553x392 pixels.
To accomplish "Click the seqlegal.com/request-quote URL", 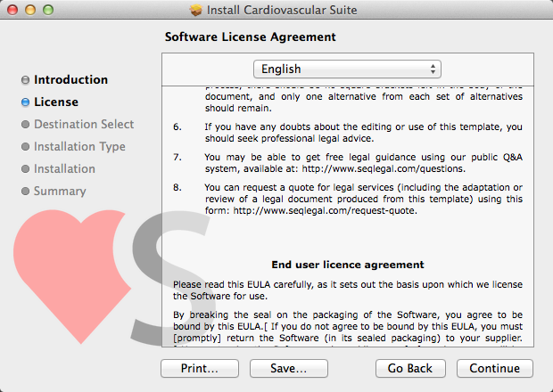I will coord(325,210).
